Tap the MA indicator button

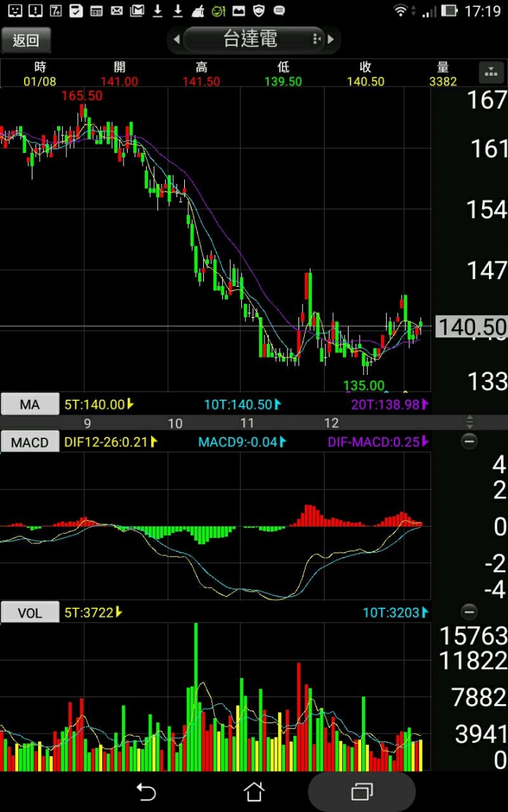(30, 405)
